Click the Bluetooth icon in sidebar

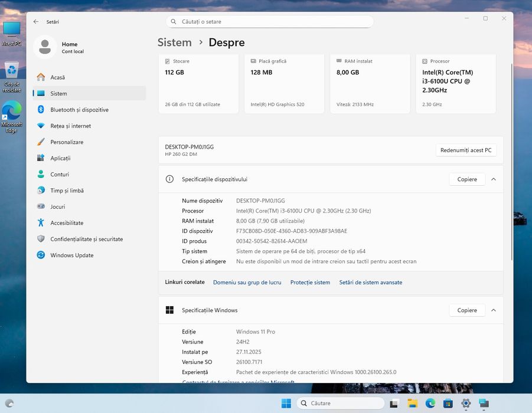[41, 110]
